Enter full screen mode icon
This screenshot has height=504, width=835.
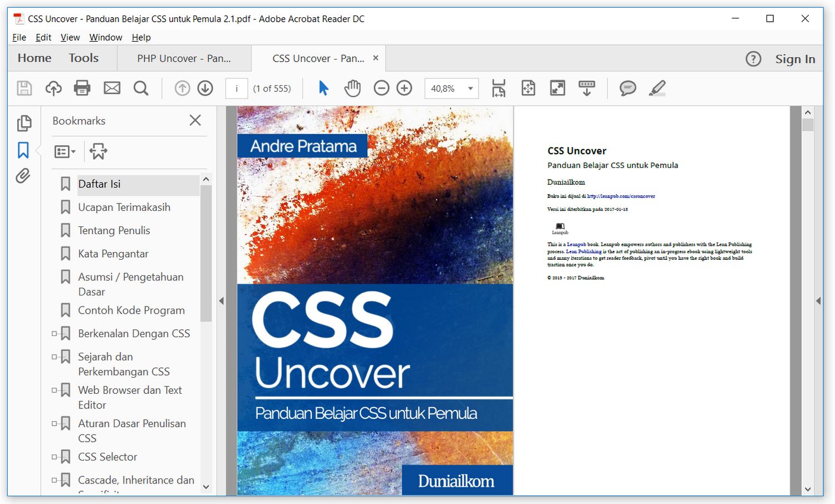(557, 88)
